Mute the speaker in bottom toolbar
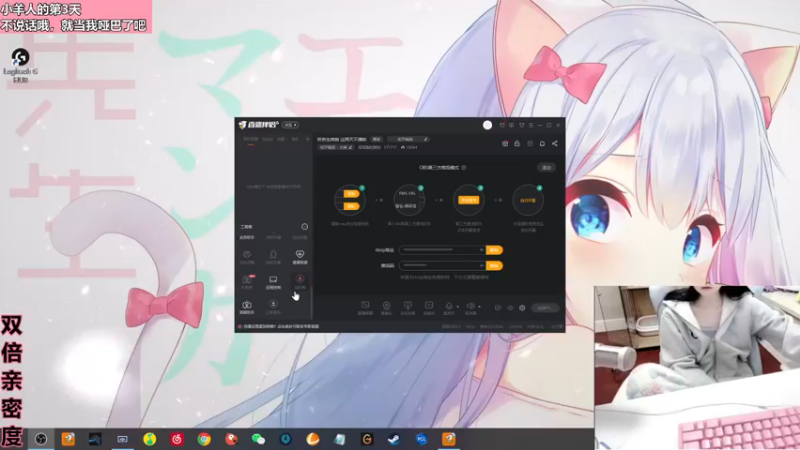 pyautogui.click(x=470, y=308)
